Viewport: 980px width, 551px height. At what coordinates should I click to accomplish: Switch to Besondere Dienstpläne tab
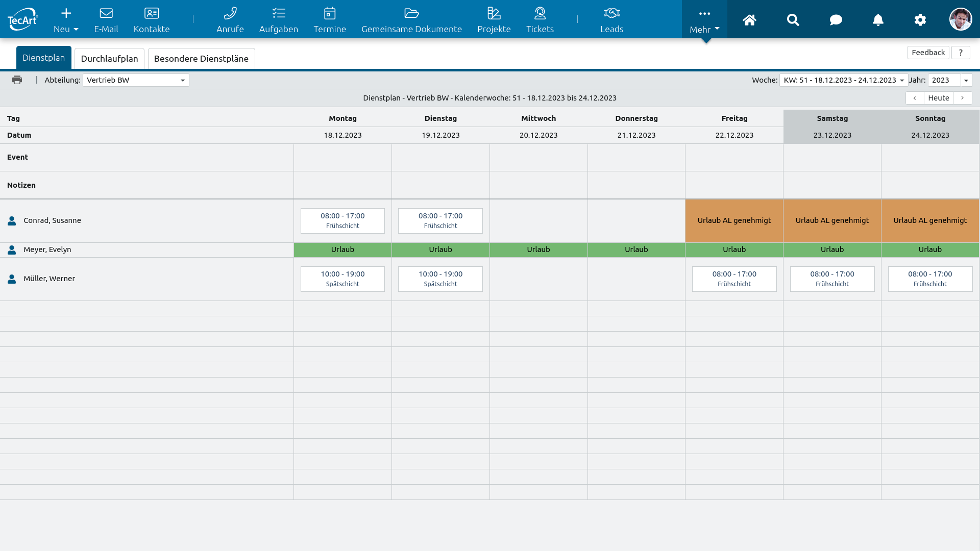[x=201, y=59]
